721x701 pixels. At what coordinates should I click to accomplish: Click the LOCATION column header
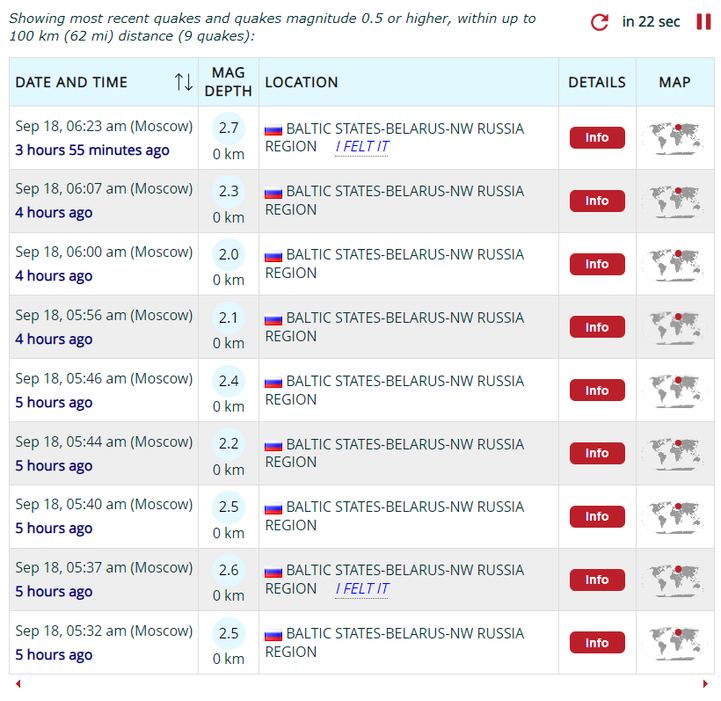301,82
